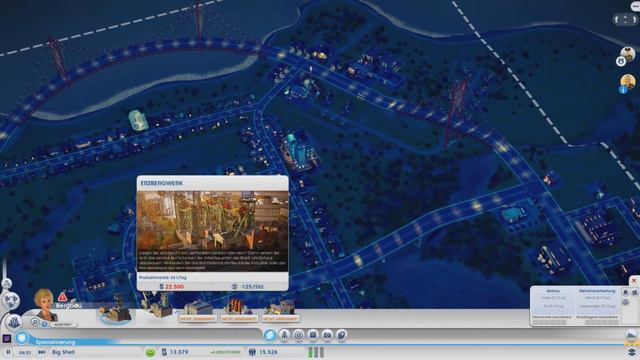
Task: Click the blue info badge on lower avatar
Action: tap(622, 90)
